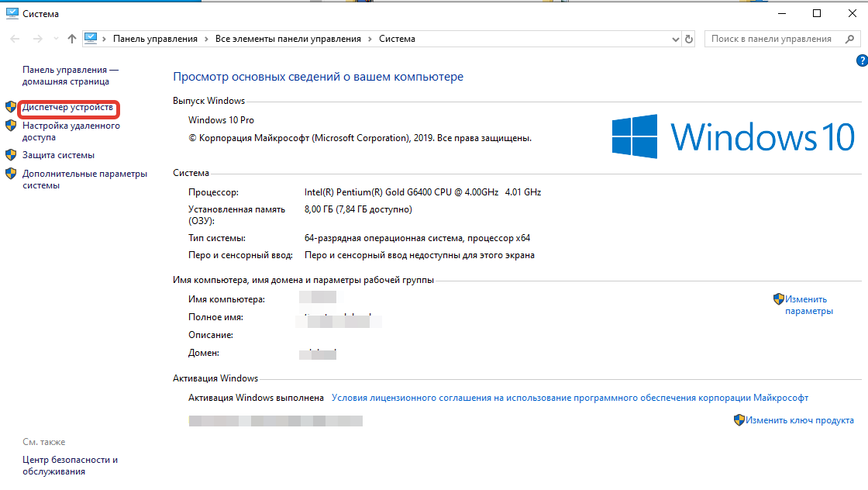
Task: Go back using the Back arrow
Action: pos(15,39)
